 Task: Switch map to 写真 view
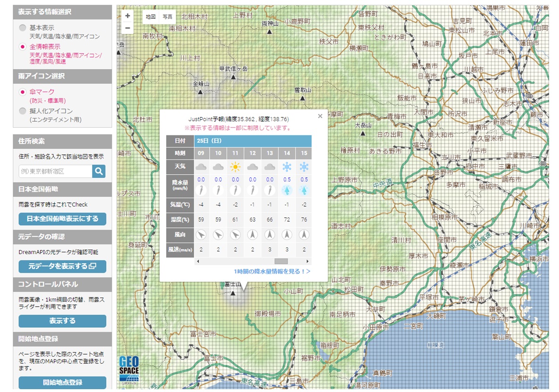point(168,17)
